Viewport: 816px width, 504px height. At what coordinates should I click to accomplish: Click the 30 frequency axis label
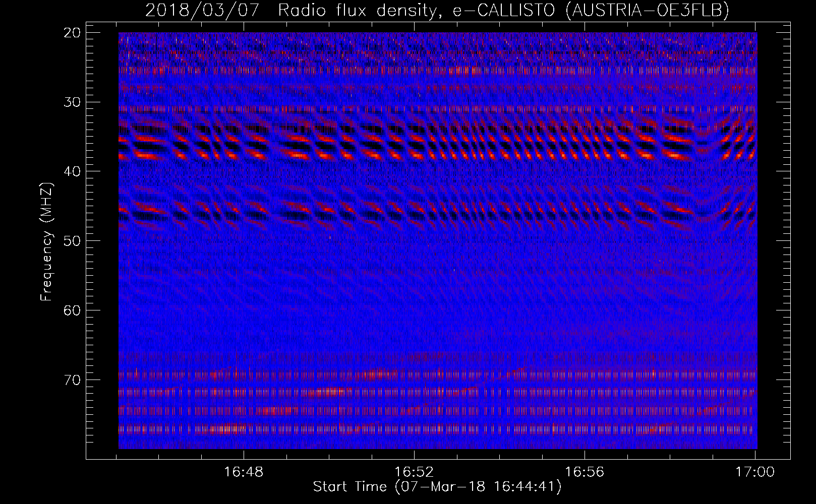pos(73,102)
